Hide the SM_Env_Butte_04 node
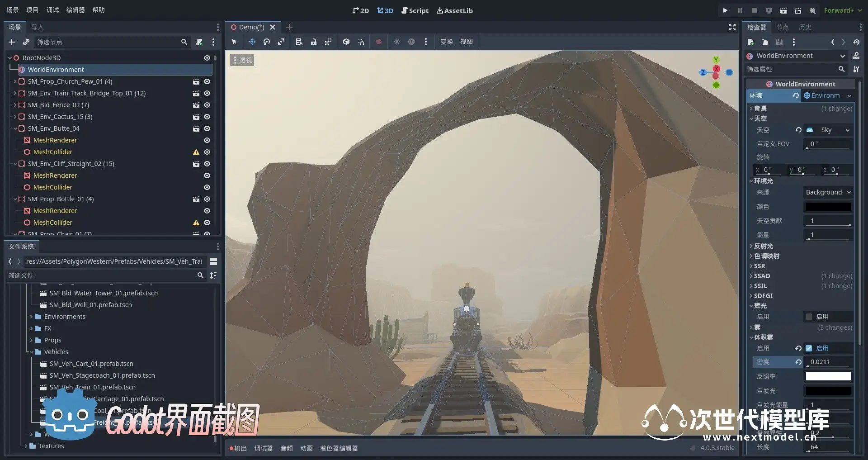 click(207, 128)
